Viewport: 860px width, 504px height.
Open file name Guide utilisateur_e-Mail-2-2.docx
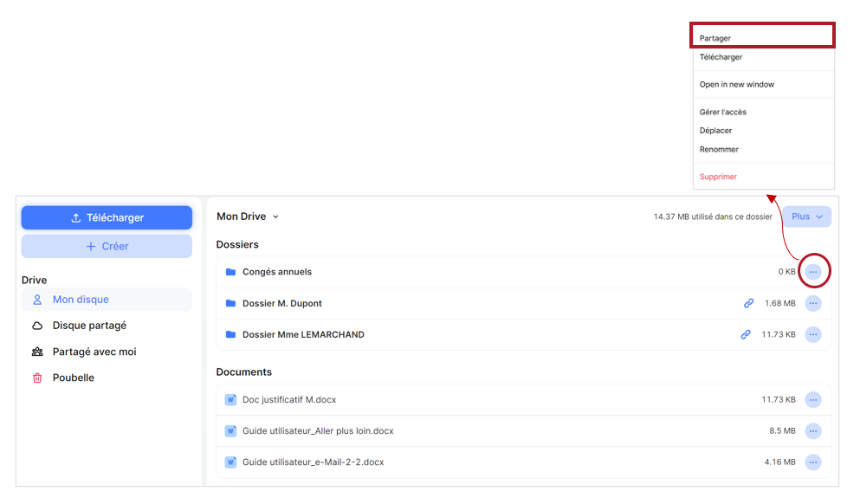[x=314, y=462]
